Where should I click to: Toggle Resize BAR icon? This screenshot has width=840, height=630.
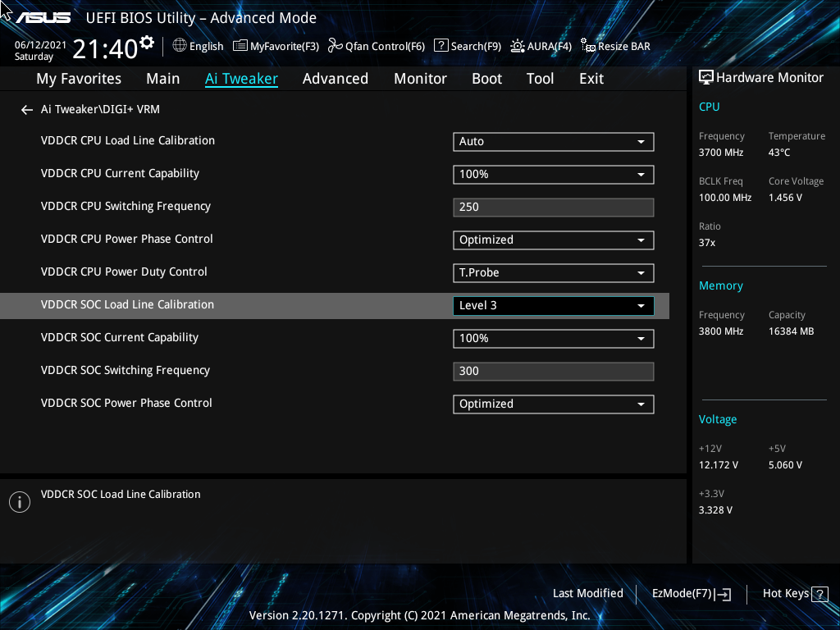pos(588,46)
